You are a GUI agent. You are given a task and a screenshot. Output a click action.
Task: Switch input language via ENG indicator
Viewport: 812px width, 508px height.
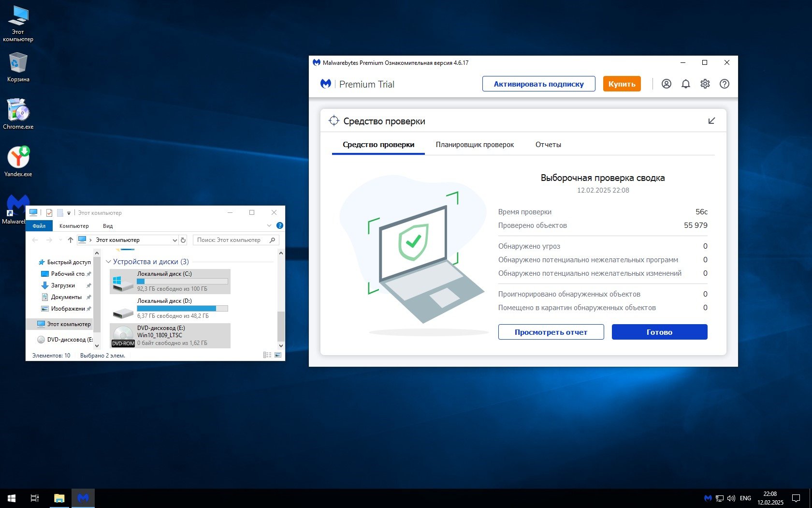(745, 498)
